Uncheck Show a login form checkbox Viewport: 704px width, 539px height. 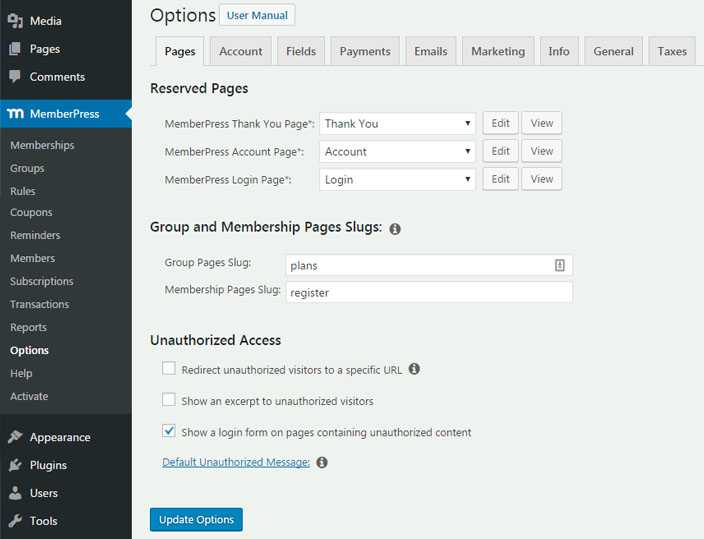tap(169, 432)
